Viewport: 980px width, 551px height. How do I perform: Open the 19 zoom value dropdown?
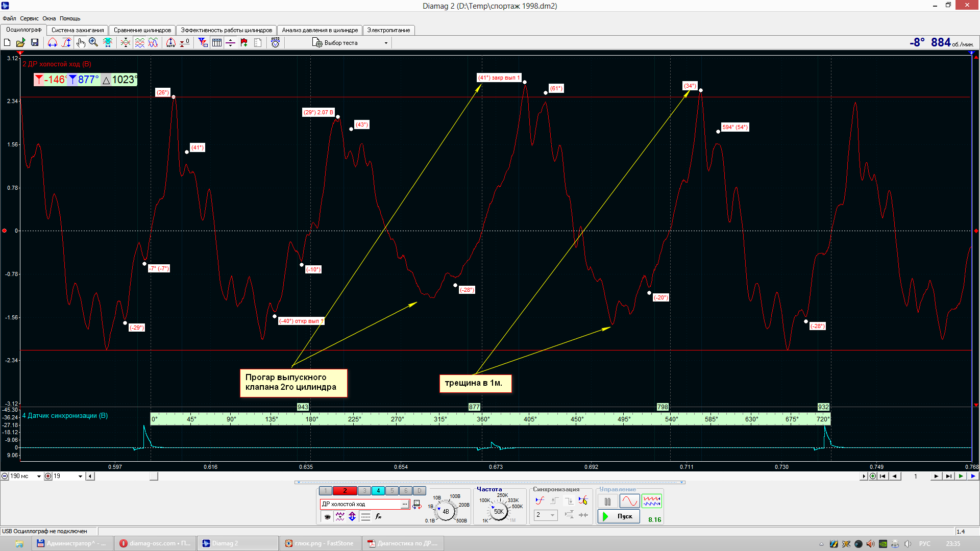(x=80, y=477)
